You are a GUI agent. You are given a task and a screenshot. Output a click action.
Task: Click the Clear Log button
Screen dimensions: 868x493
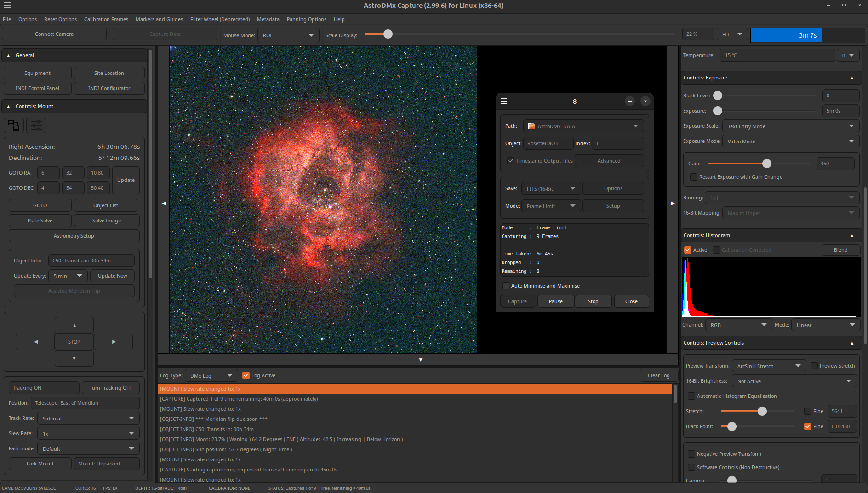pos(658,375)
